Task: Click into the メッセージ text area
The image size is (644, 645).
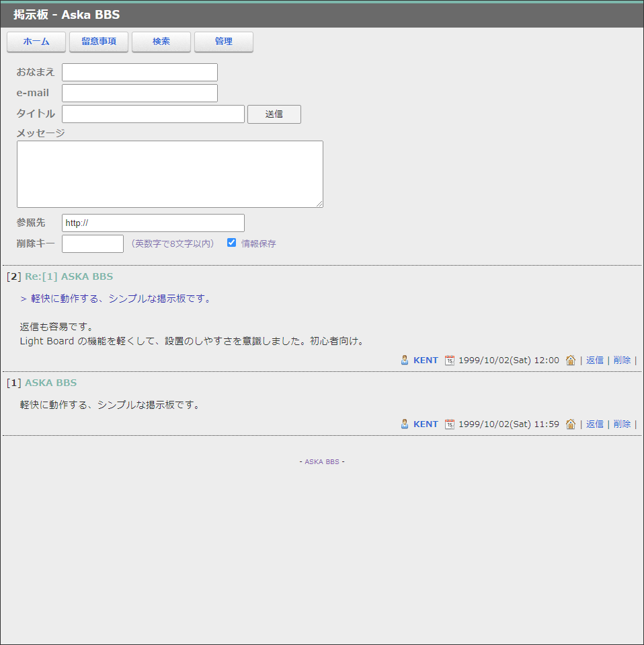Action: pos(169,174)
